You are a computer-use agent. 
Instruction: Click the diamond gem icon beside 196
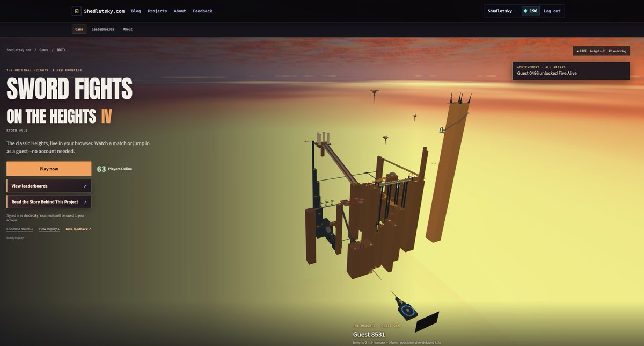coord(526,11)
